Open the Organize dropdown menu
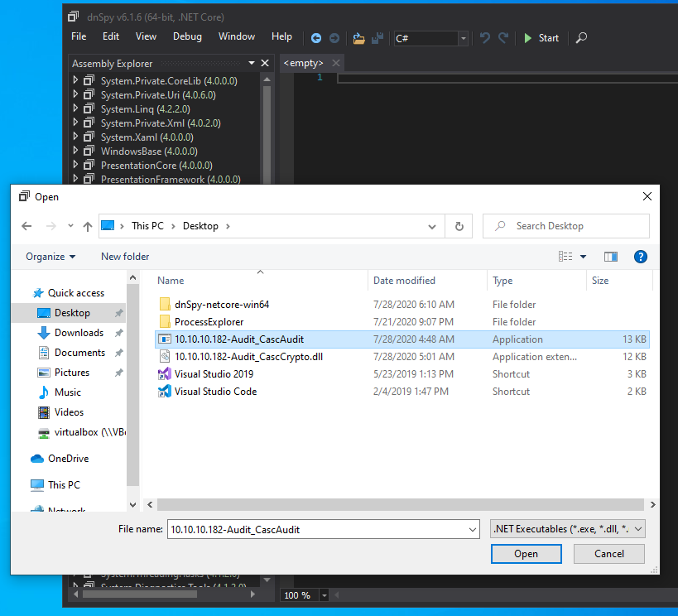The width and height of the screenshot is (678, 616). (50, 257)
